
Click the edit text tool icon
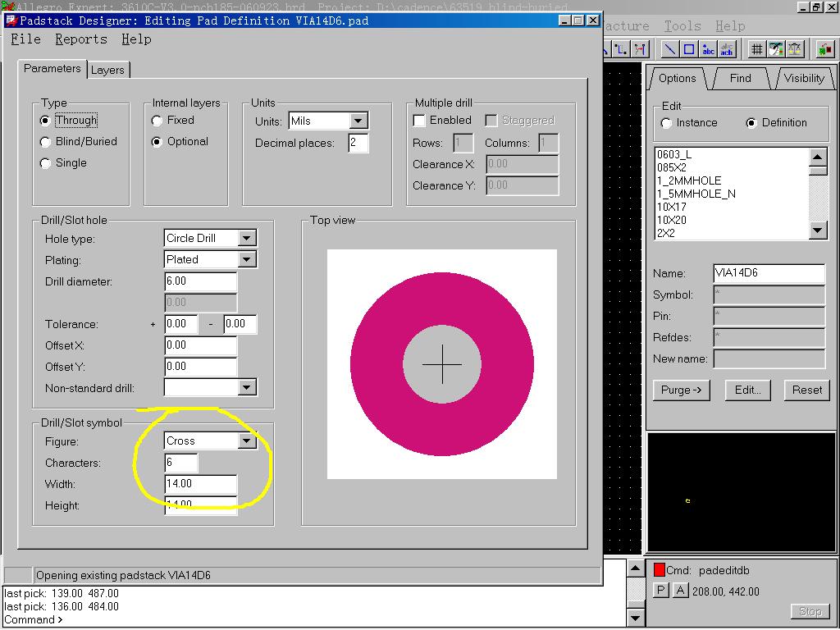point(727,49)
